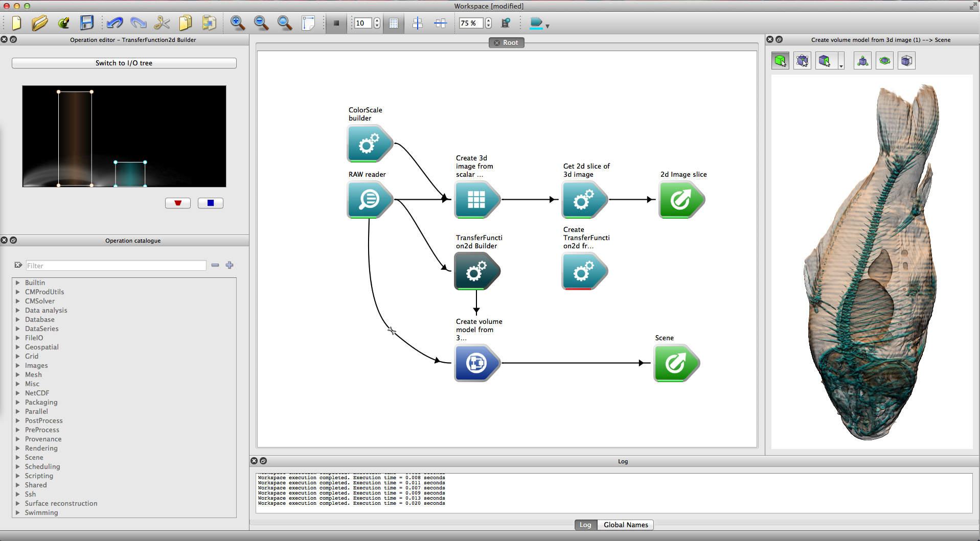The width and height of the screenshot is (980, 541).
Task: Open the folder icon to load workspace
Action: [39, 23]
